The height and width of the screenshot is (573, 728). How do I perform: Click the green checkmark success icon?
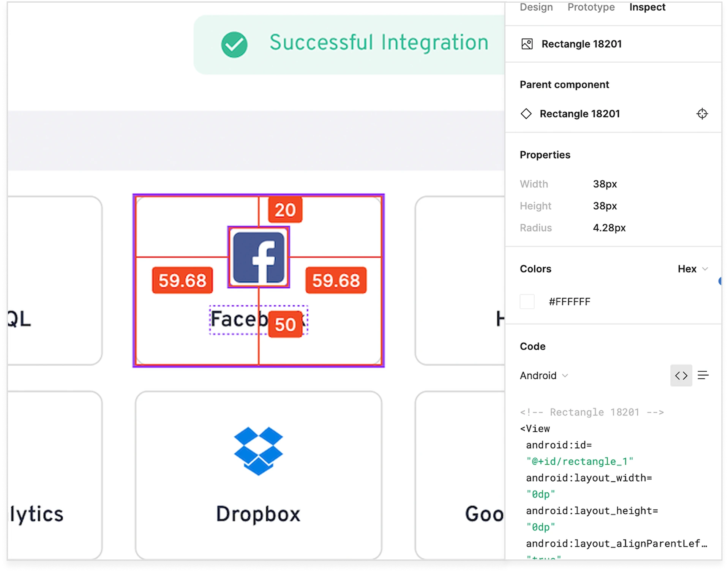point(234,44)
